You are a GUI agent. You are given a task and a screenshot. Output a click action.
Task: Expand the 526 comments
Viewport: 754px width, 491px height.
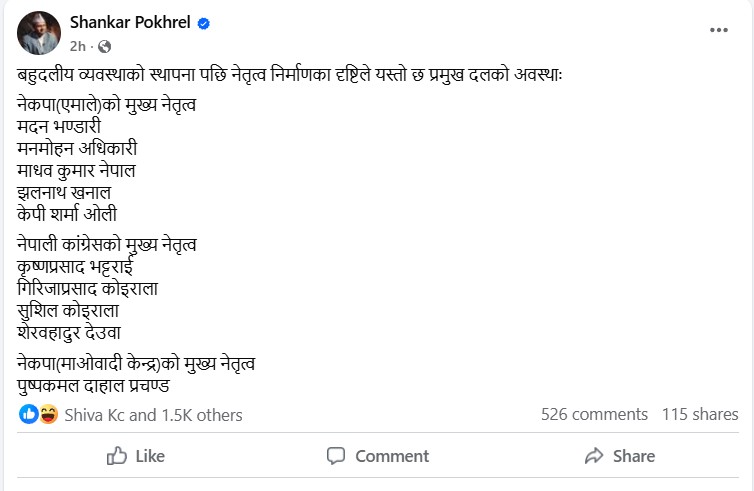(594, 414)
